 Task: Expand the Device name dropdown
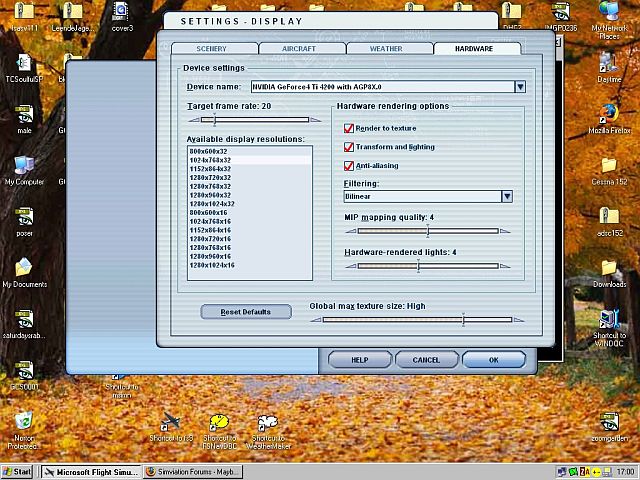point(520,87)
